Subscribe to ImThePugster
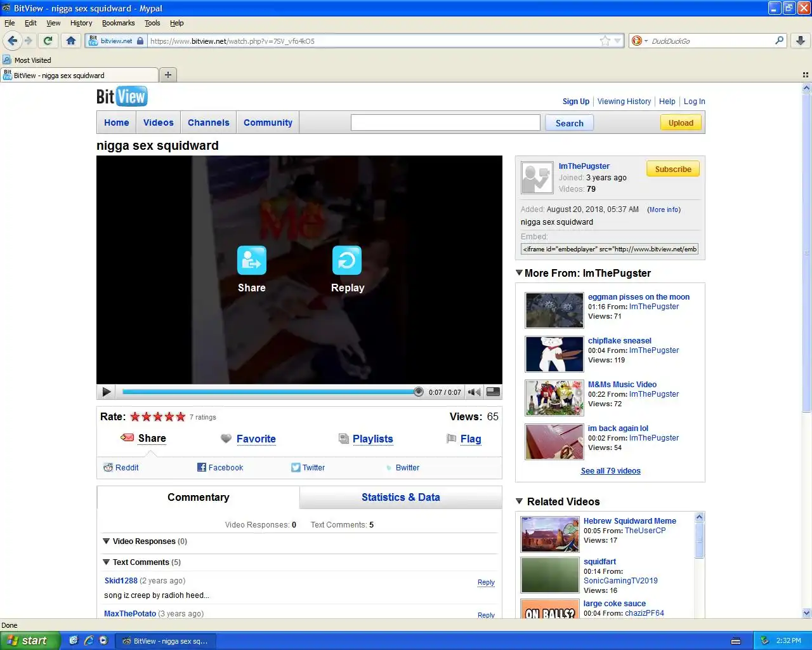Screen dimensions: 812x650 click(673, 169)
